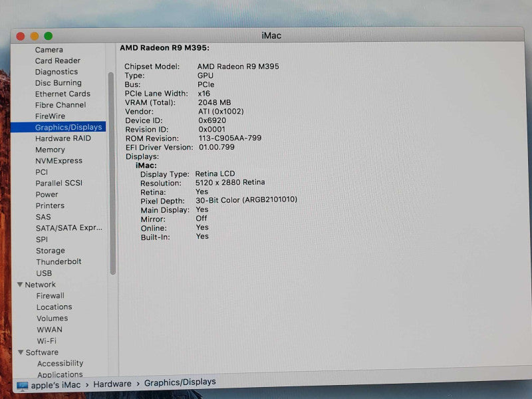This screenshot has height=399, width=532.
Task: Show Wi-Fi information
Action: click(47, 341)
